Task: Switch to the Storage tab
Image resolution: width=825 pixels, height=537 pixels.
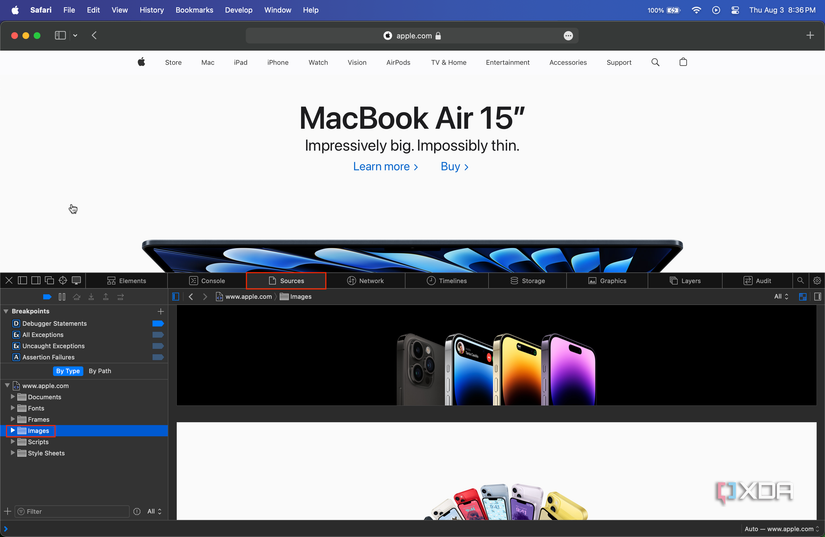Action: (527, 280)
